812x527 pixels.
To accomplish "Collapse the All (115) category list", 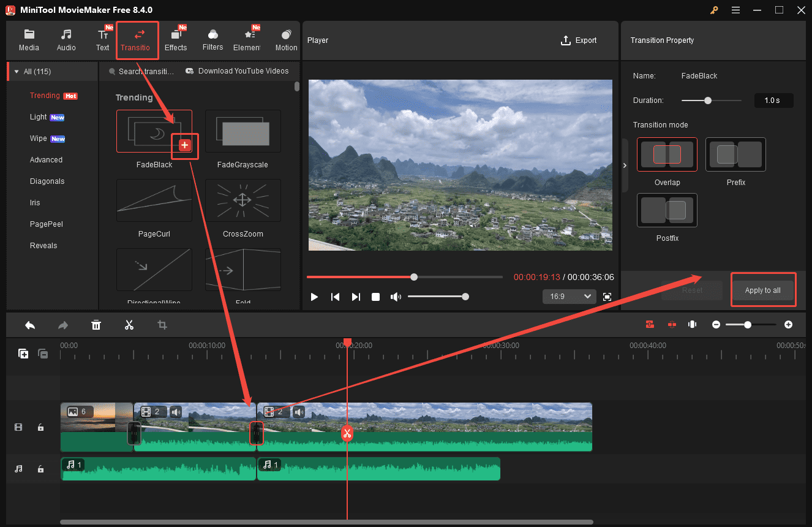I will 16,71.
